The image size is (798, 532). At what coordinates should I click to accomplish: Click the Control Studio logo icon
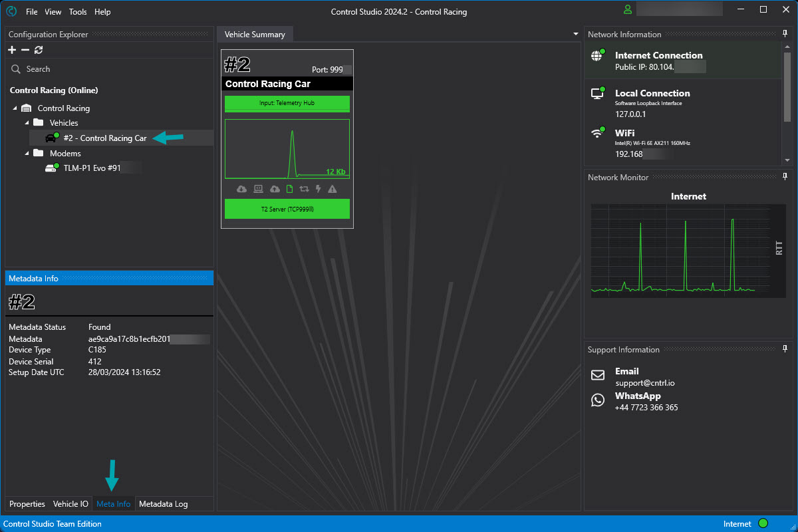(x=11, y=11)
